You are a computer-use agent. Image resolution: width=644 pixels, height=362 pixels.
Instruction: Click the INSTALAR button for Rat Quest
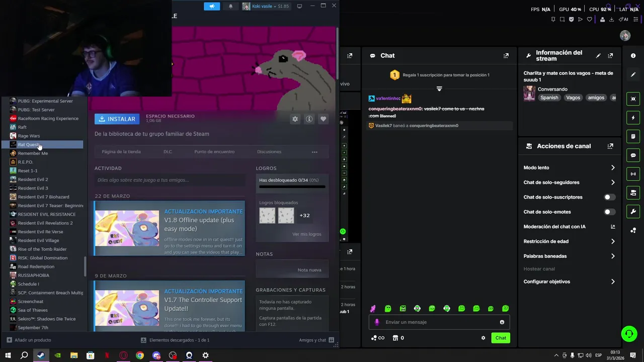pyautogui.click(x=117, y=119)
